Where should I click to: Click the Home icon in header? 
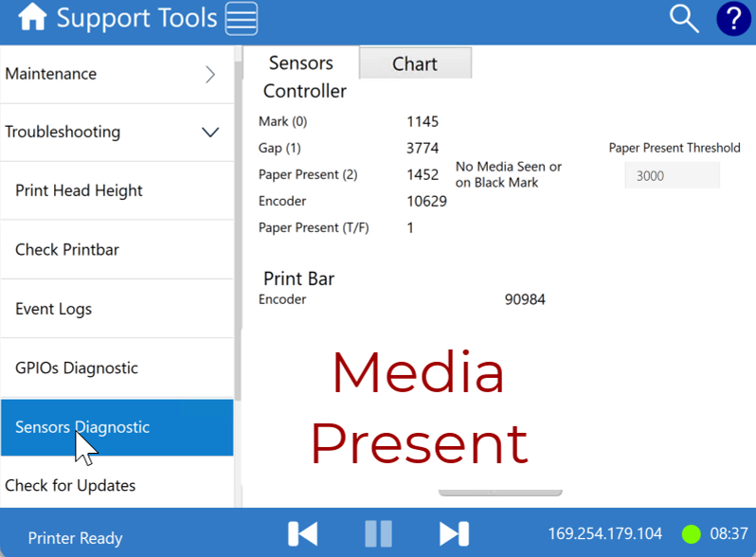[x=32, y=18]
